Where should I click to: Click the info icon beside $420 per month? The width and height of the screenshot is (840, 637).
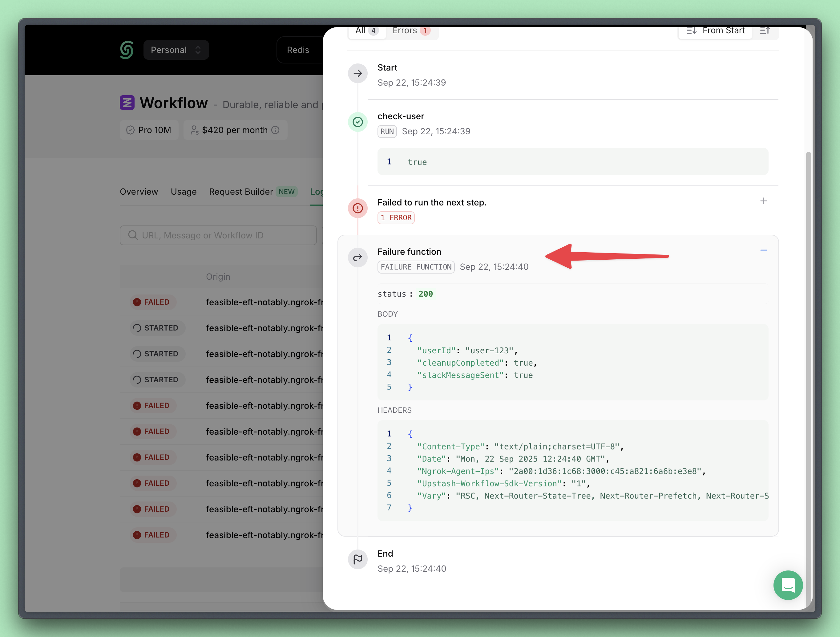click(x=276, y=130)
